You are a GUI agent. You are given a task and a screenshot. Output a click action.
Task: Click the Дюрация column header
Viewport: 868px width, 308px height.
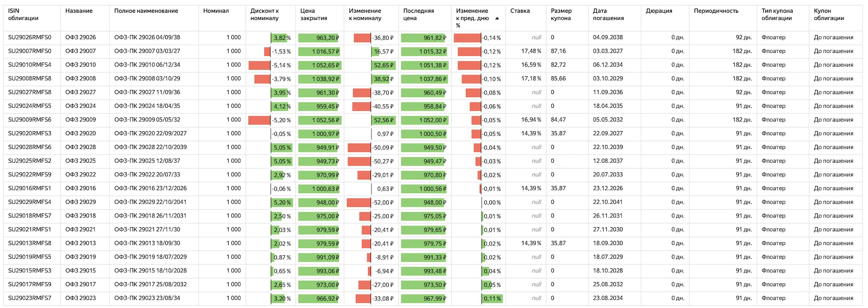point(659,11)
